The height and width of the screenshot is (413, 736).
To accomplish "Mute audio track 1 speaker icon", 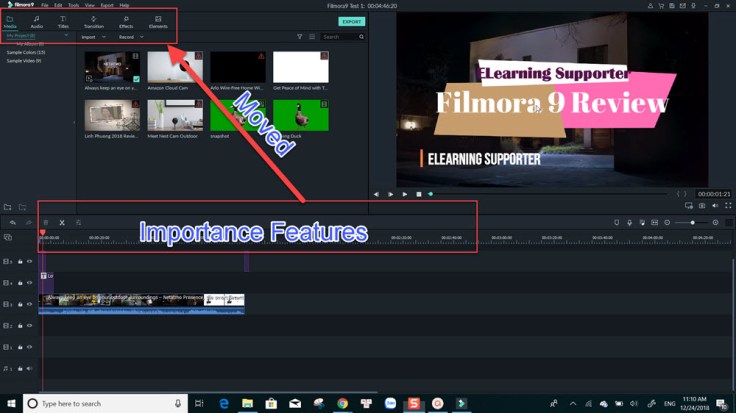I will 29,368.
